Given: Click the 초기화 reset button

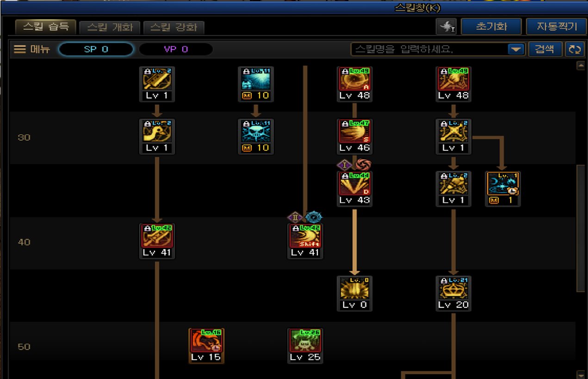Looking at the screenshot, I should pos(491,27).
